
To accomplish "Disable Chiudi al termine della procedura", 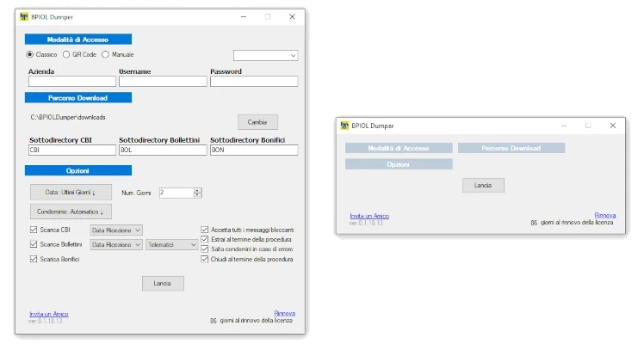I will pyautogui.click(x=205, y=259).
